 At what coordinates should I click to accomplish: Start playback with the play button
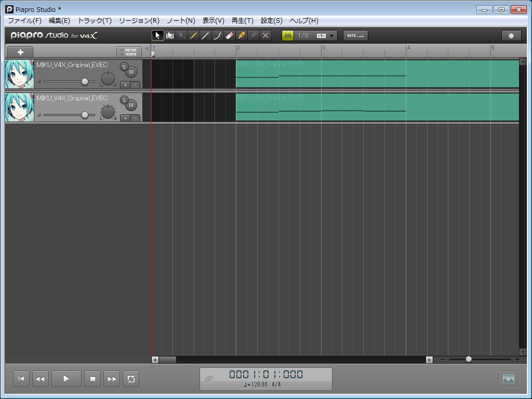(x=66, y=379)
